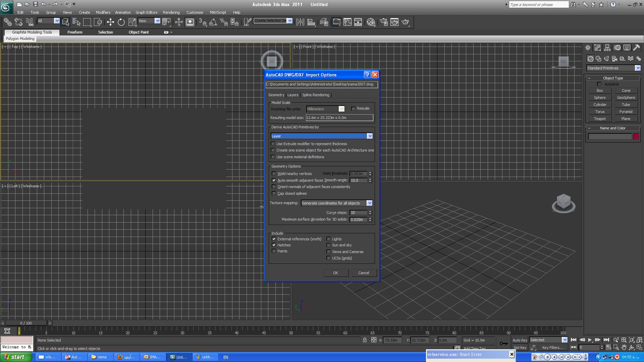Enable the Rescale checkbox
This screenshot has width=644, height=362.
(353, 109)
